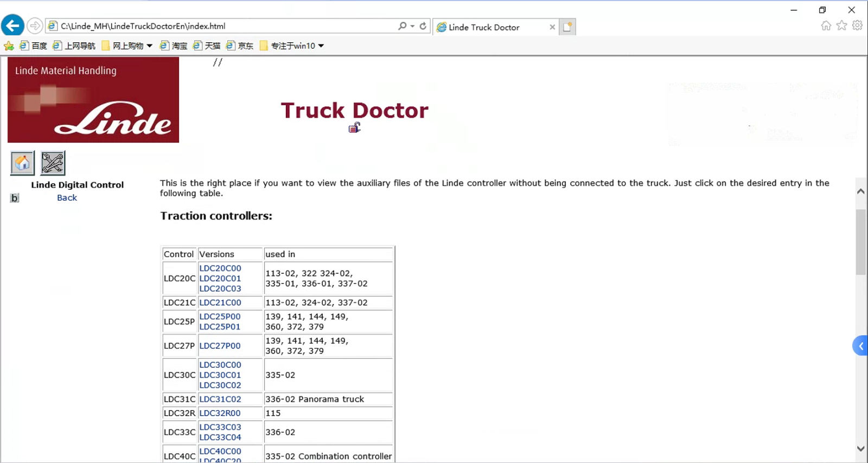Click the browser Forward arrow button

tap(35, 25)
